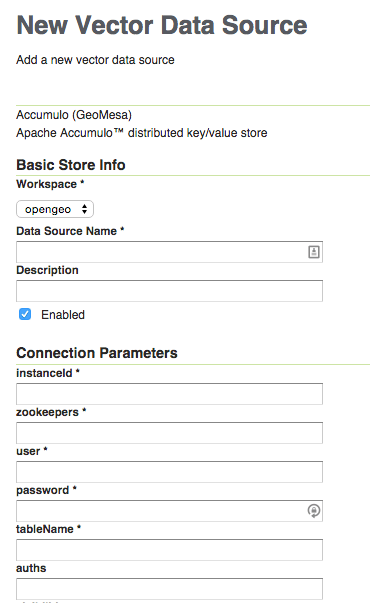370x603 pixels.
Task: Uncheck the Enabled checkbox
Action: [x=25, y=314]
